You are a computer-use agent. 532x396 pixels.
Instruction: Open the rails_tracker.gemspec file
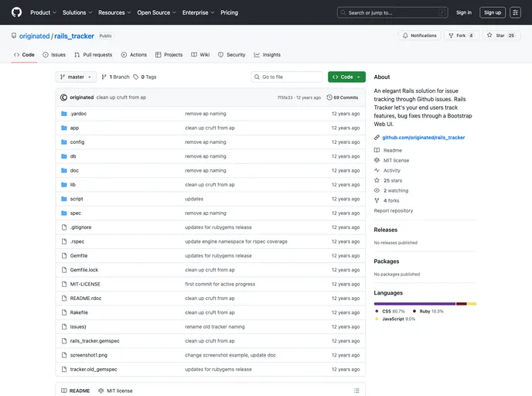click(x=94, y=341)
